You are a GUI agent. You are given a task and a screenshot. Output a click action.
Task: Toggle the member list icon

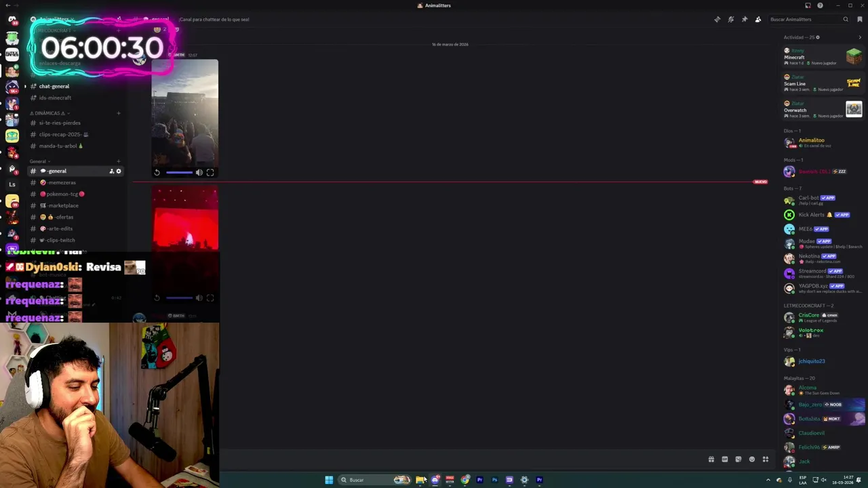point(758,19)
